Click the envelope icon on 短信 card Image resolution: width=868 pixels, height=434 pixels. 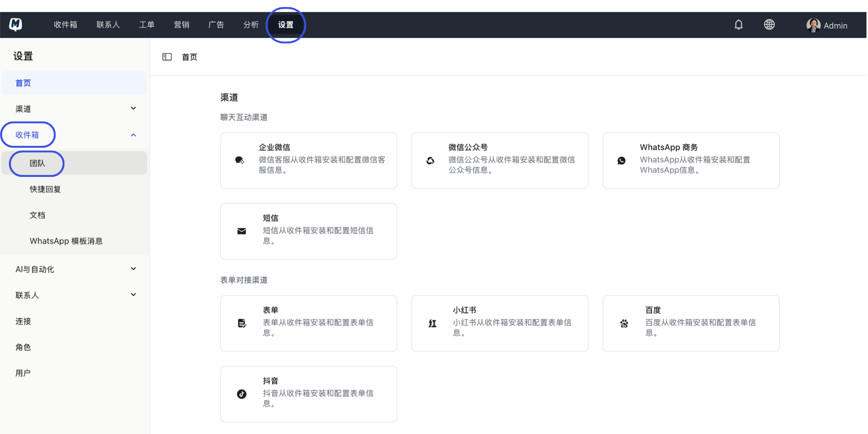point(241,231)
